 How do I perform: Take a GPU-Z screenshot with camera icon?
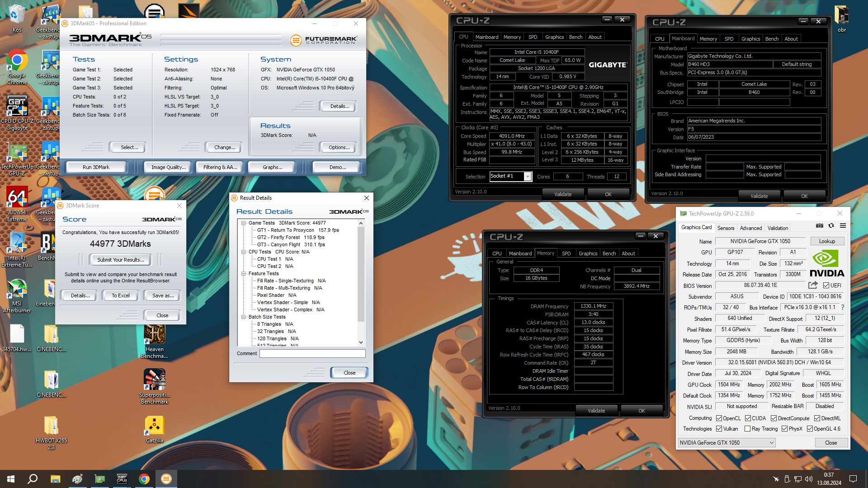819,226
